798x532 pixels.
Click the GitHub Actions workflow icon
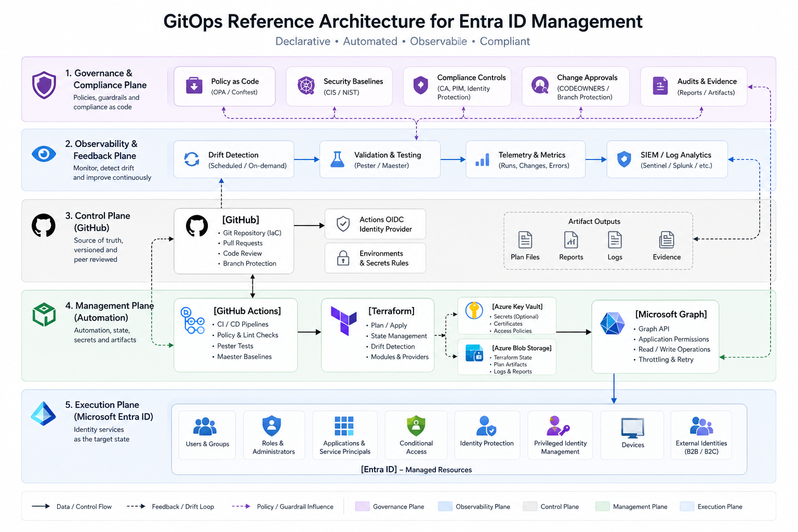[x=192, y=320]
